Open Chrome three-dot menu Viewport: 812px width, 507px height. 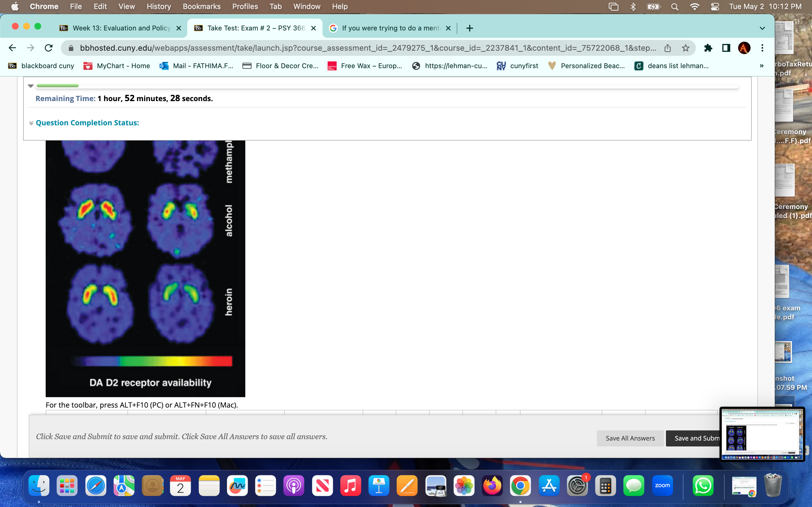coord(762,48)
